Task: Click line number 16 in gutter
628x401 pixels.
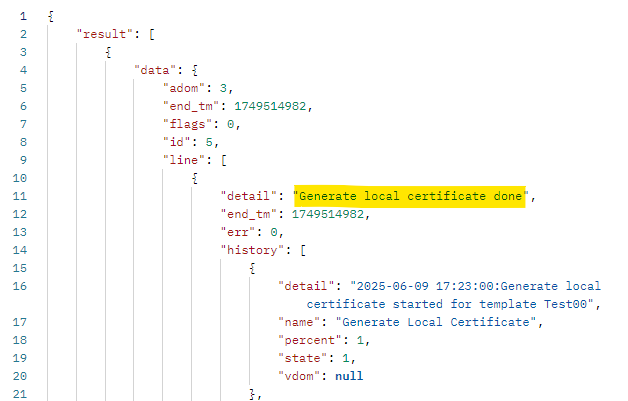Action: (20, 286)
